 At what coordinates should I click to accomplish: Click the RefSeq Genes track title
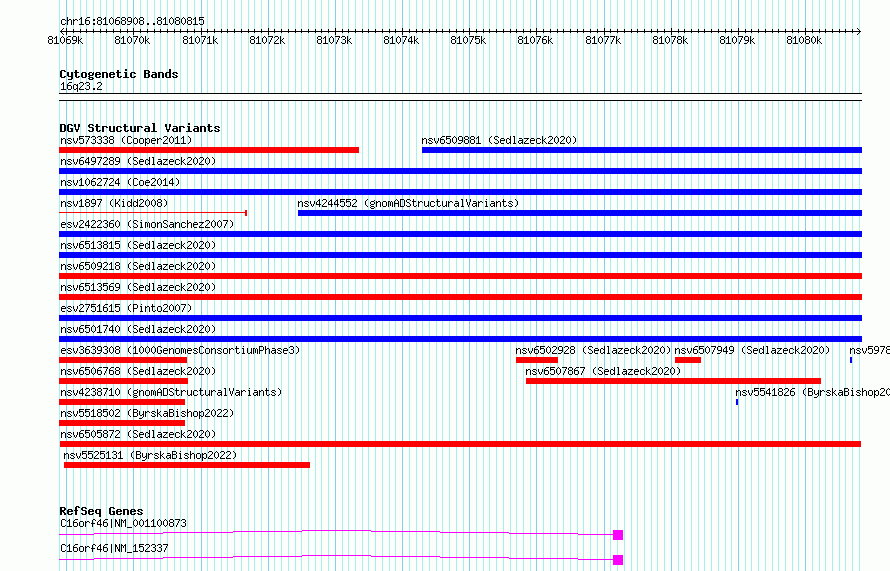pos(101,511)
